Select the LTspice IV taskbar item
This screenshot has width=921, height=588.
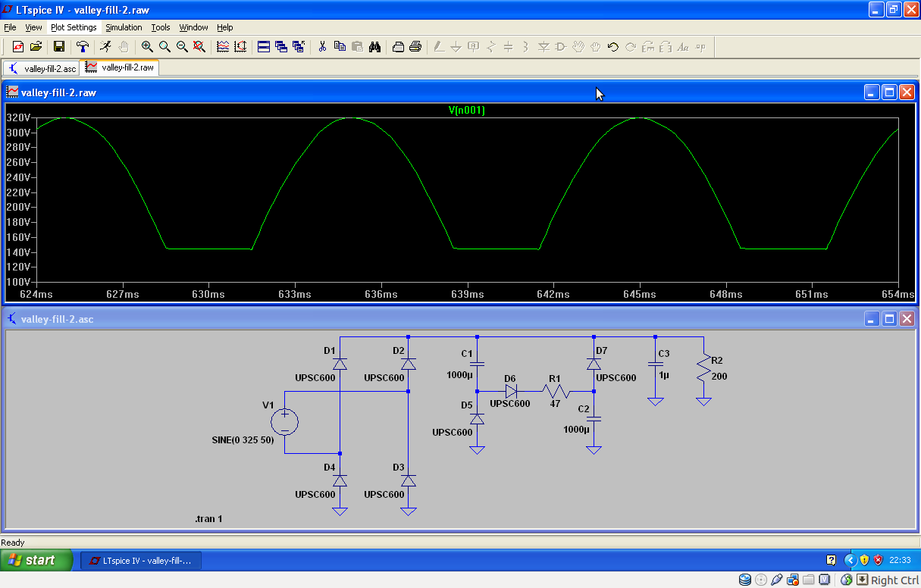pyautogui.click(x=141, y=561)
